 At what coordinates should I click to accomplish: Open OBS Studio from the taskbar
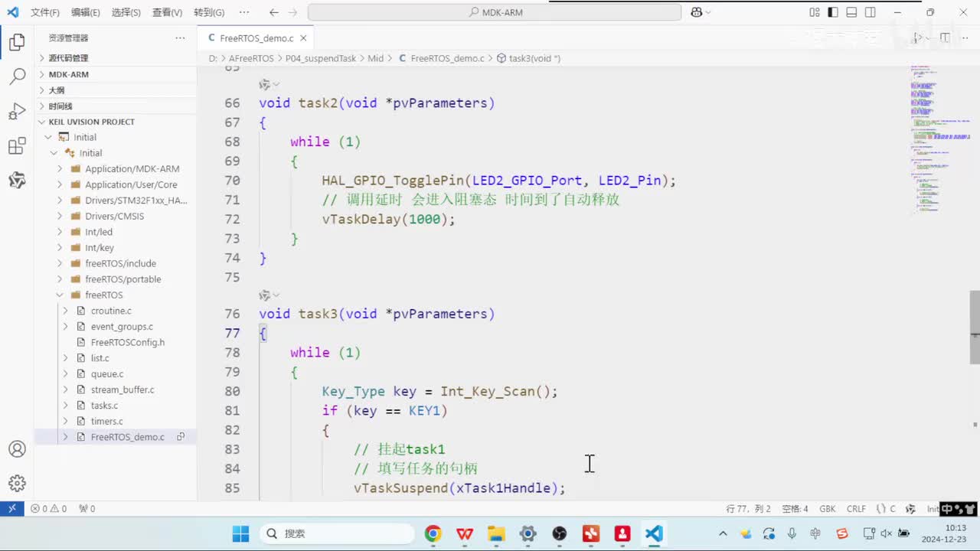pyautogui.click(x=560, y=533)
